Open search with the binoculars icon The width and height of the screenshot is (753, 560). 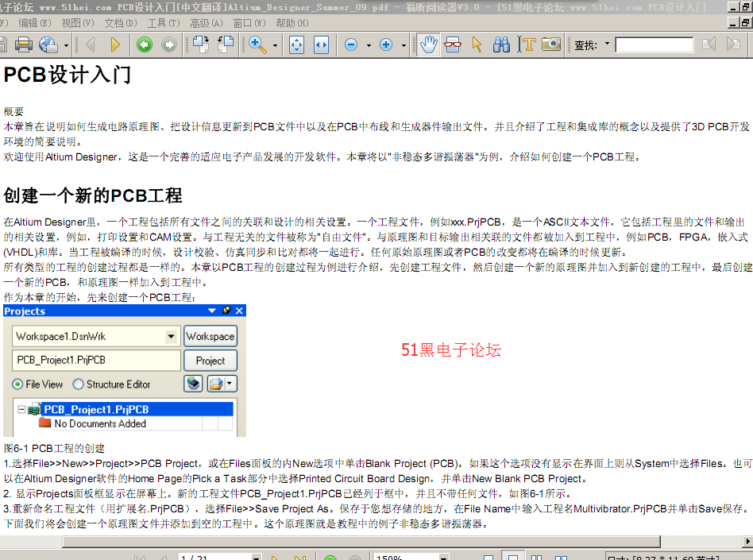click(501, 44)
